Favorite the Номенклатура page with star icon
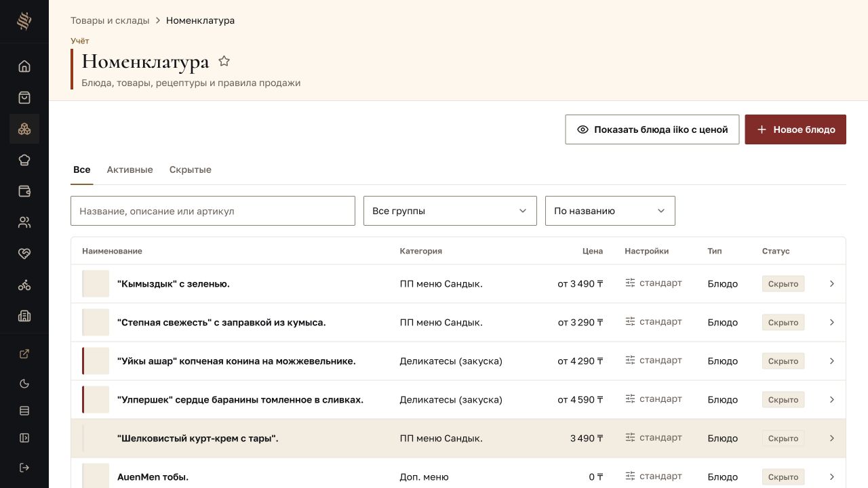 coord(224,62)
